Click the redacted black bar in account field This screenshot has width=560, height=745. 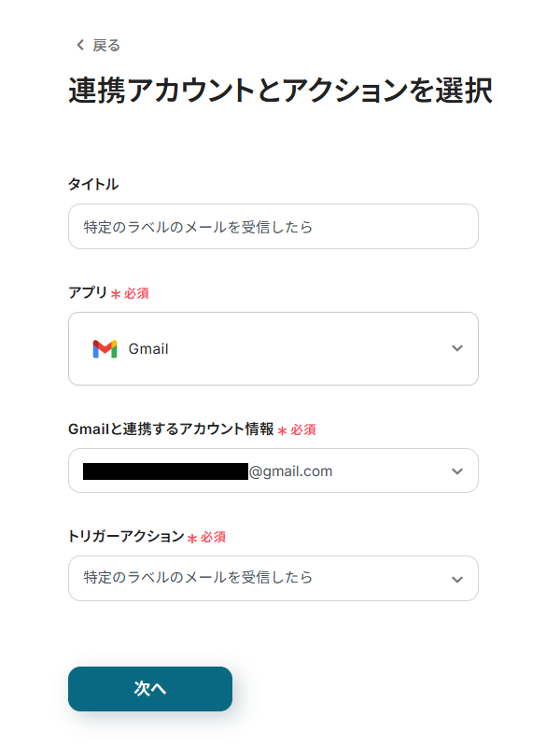(165, 471)
